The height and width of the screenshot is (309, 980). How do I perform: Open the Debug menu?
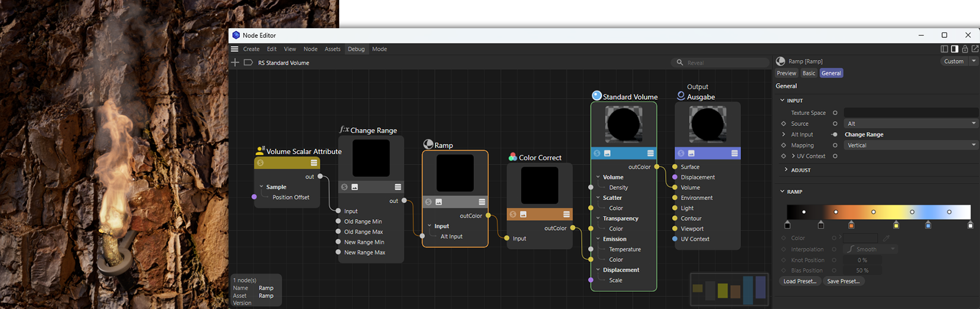click(356, 49)
